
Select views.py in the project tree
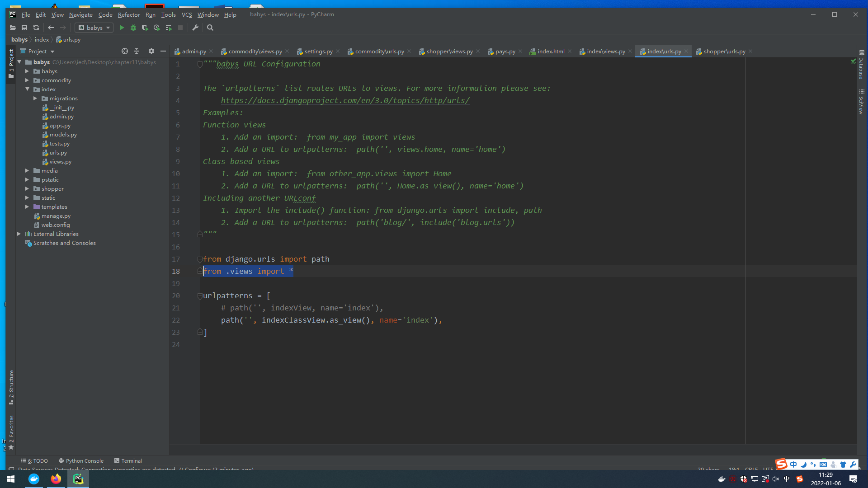60,161
